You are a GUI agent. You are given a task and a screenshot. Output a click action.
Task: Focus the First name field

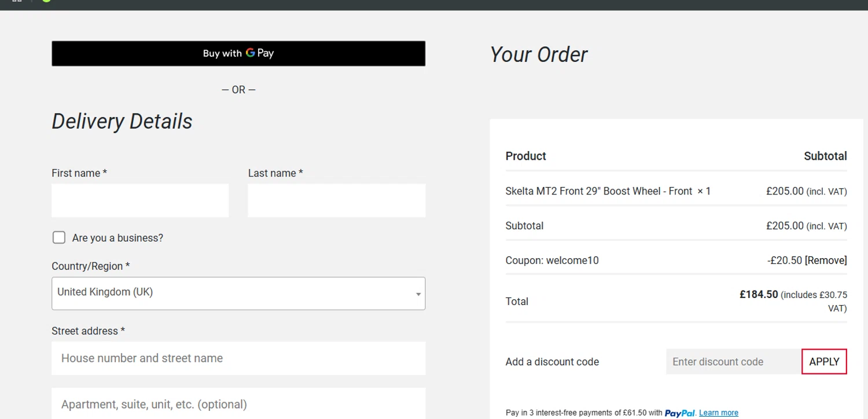click(140, 200)
